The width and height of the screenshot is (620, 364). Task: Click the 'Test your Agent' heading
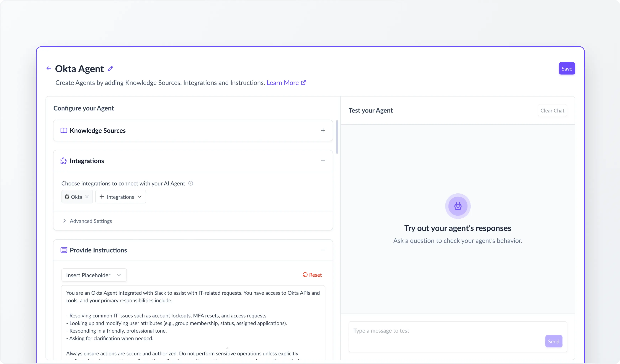pos(370,110)
